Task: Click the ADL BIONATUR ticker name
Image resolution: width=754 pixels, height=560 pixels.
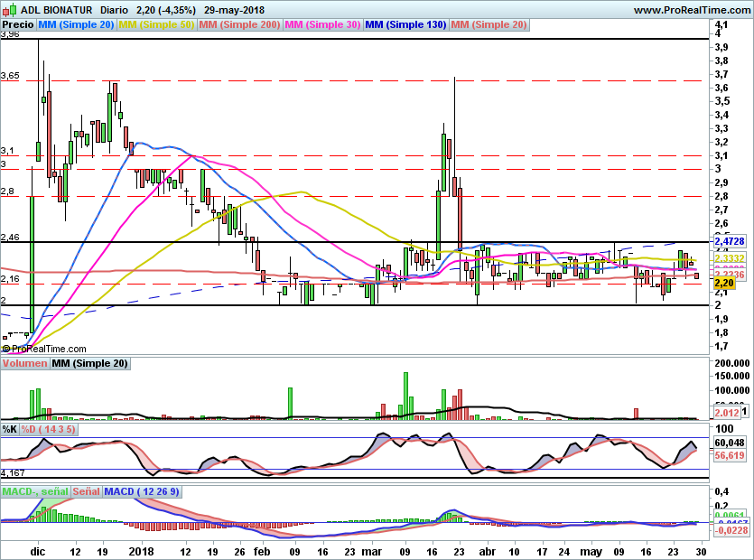Action: coord(56,10)
